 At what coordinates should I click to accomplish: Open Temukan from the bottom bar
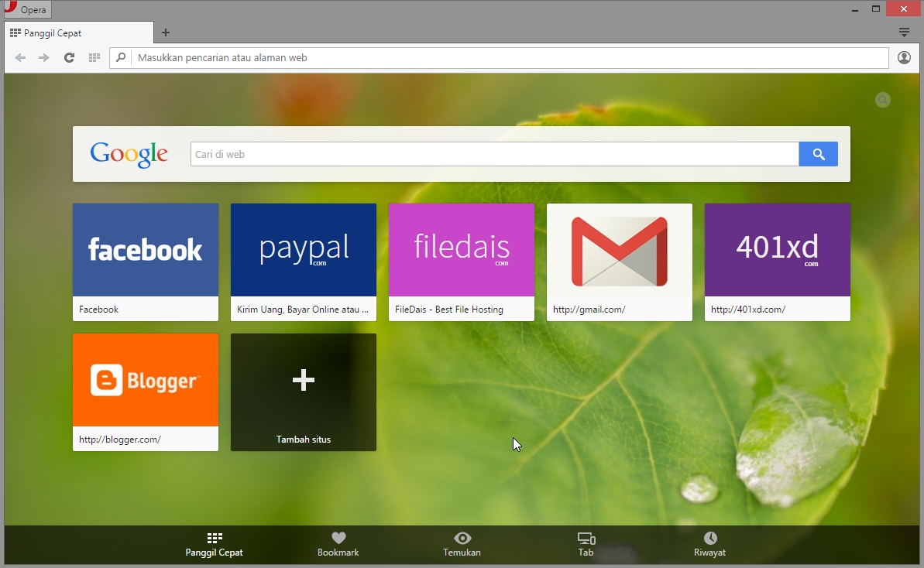(462, 542)
